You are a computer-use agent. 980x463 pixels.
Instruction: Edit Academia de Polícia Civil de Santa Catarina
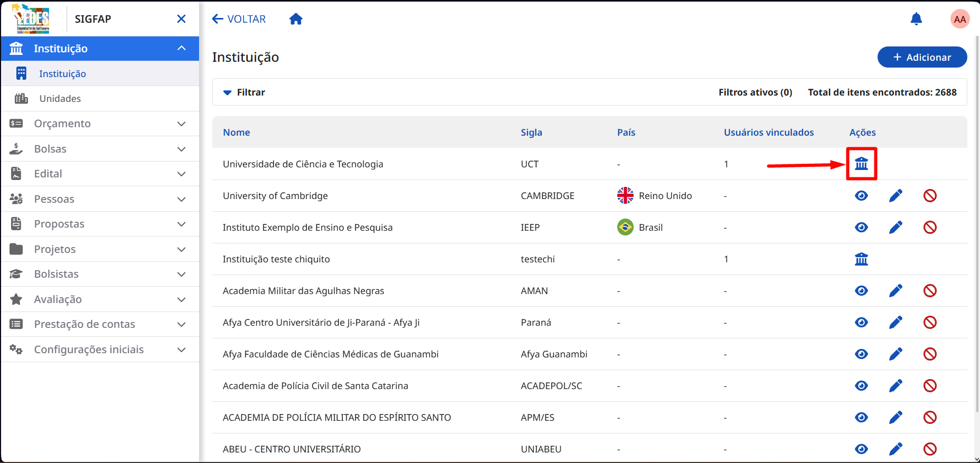(896, 386)
